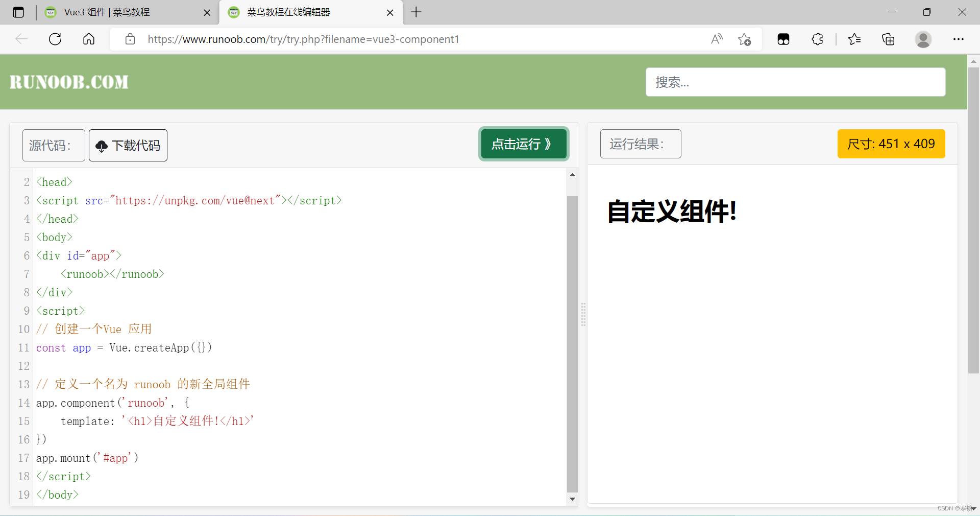The image size is (980, 516).
Task: Open a new tab with plus icon
Action: coord(416,12)
